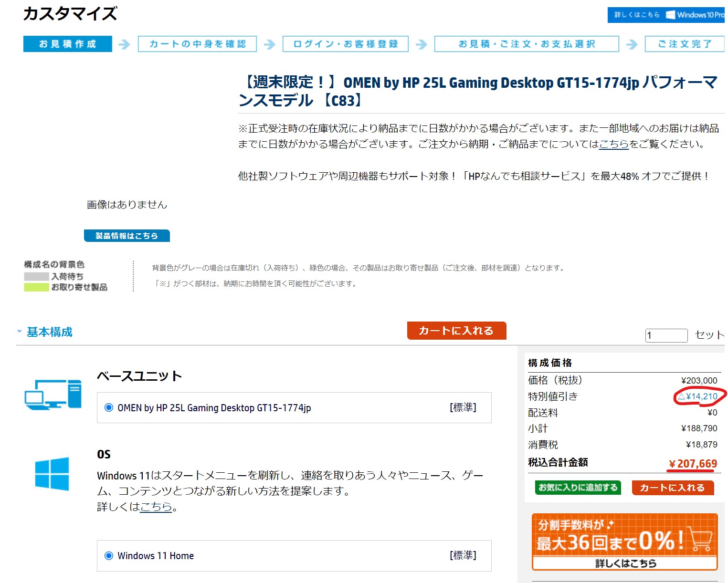Click the OMEN product title heading
Image resolution: width=728 pixels, height=583 pixels.
[477, 91]
